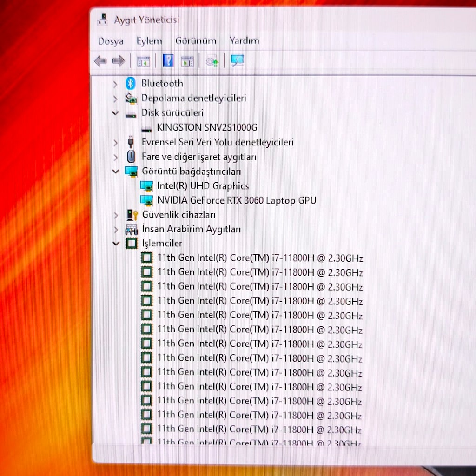Click the show/hide console tree toolbar icon
The height and width of the screenshot is (476, 476).
tap(143, 61)
